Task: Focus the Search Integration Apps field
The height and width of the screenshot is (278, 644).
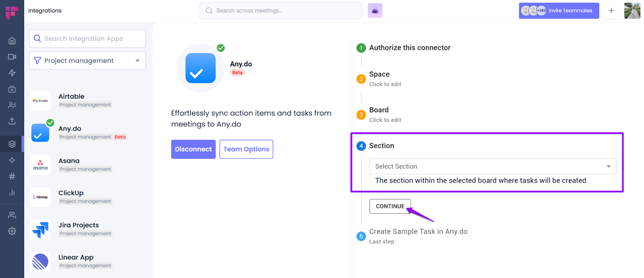Action: pos(87,39)
